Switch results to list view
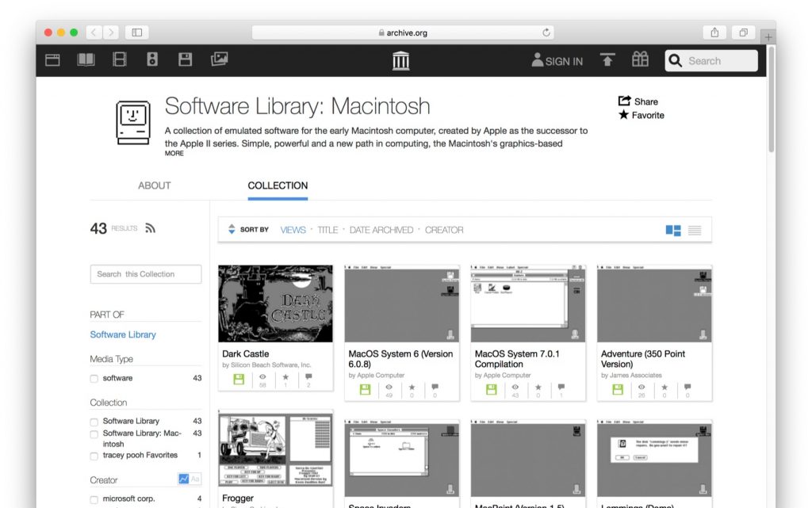812x508 pixels. pyautogui.click(x=695, y=229)
